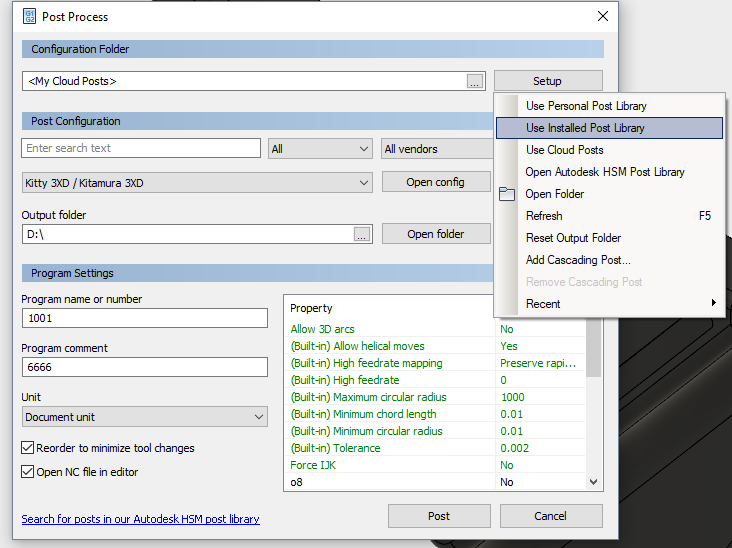Open the Autodesk HSM post library link
Viewport: 732px width, 548px height.
[141, 519]
